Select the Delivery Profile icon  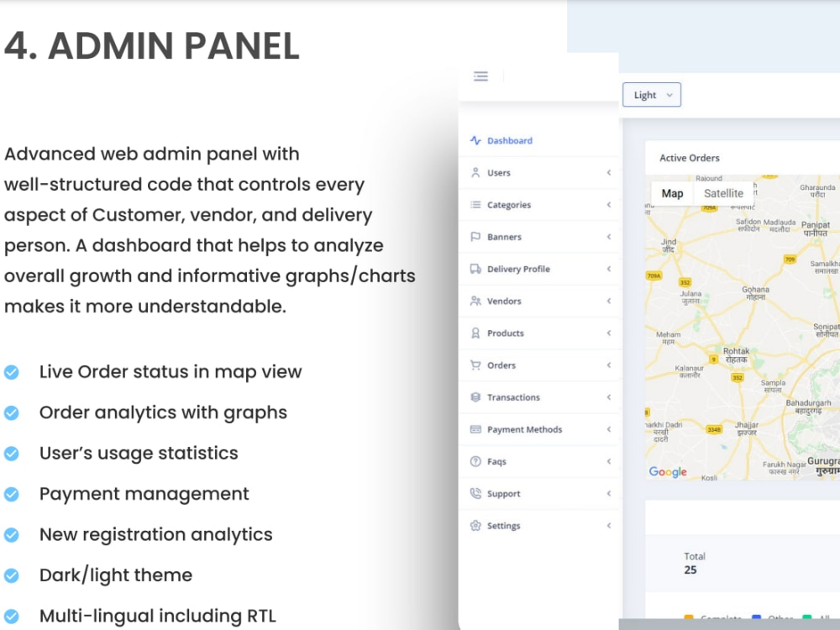coord(475,268)
